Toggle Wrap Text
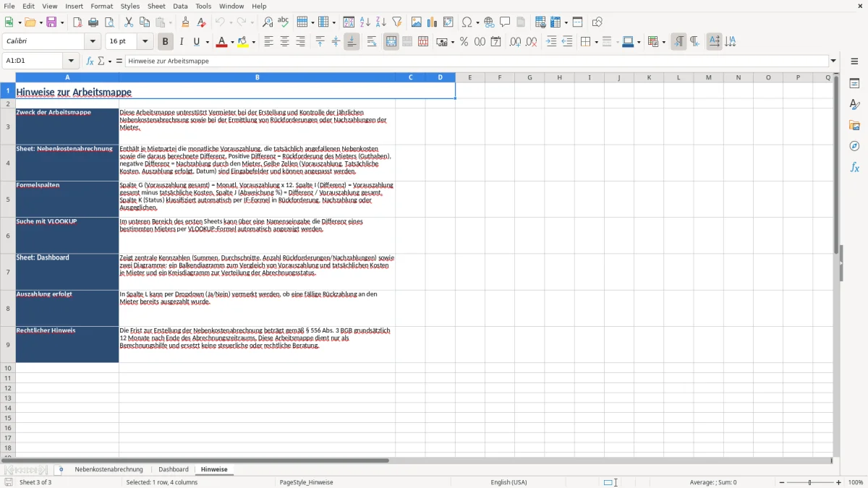Screen dimensions: 868x488 coord(372,42)
